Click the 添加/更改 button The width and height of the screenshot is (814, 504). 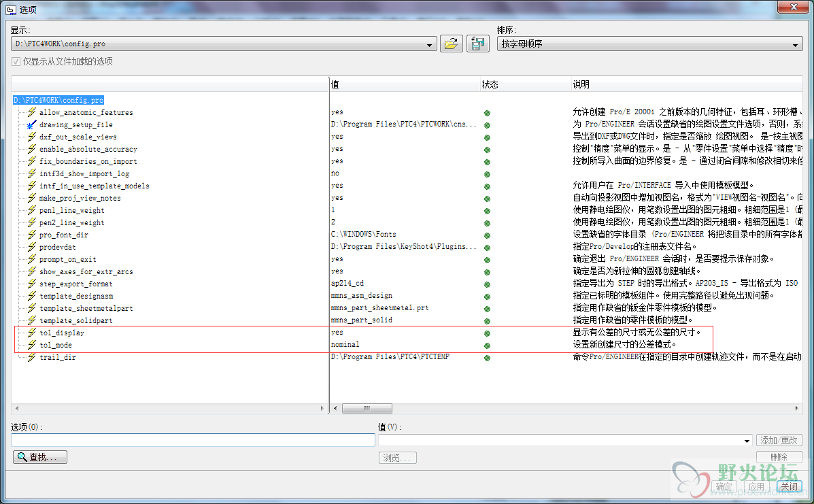point(779,440)
